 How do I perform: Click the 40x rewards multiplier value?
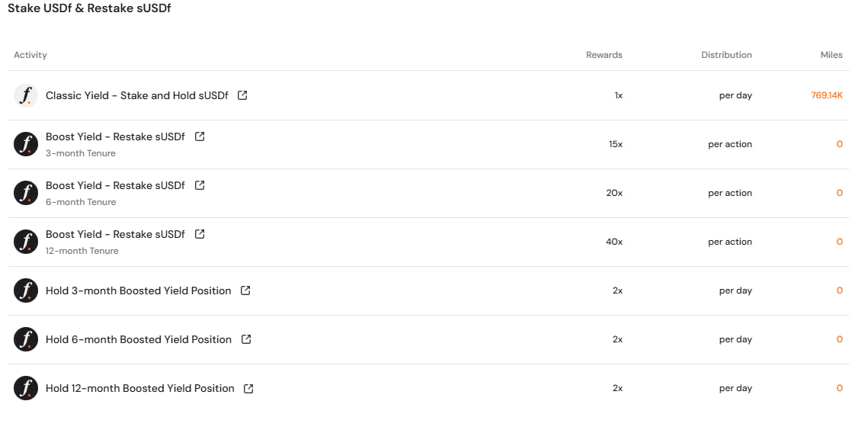tap(614, 242)
